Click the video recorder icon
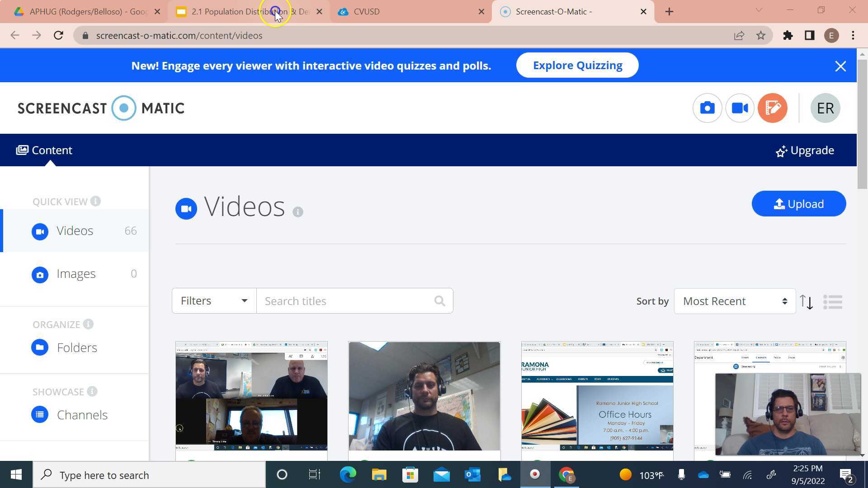The image size is (868, 488). pyautogui.click(x=740, y=108)
